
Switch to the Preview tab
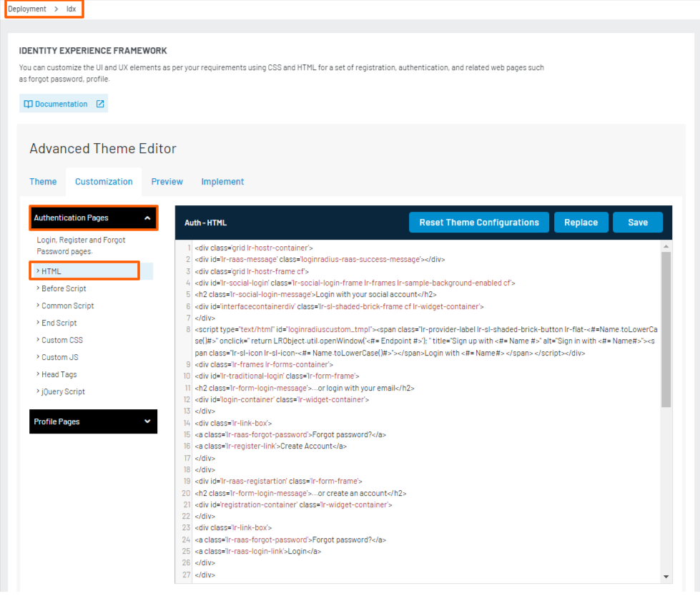coord(167,182)
